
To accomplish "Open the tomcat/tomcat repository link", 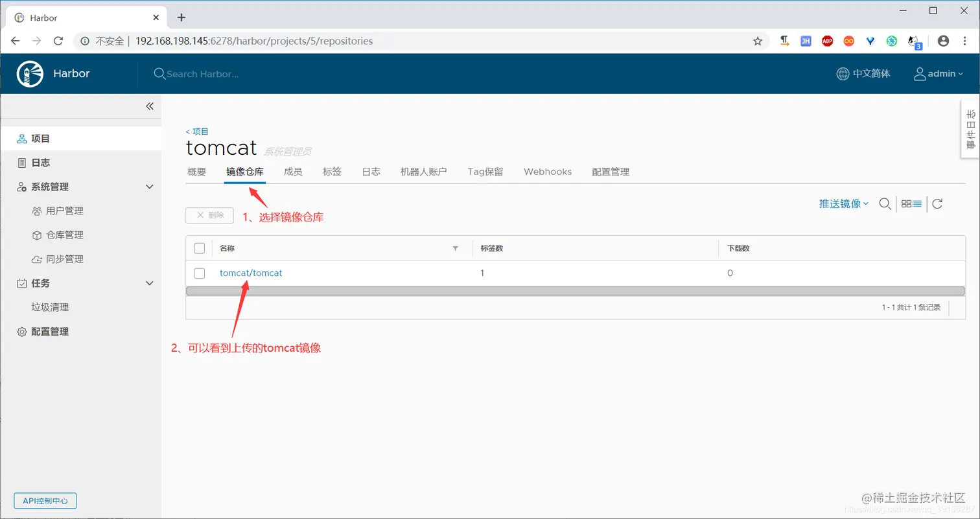I will [251, 273].
